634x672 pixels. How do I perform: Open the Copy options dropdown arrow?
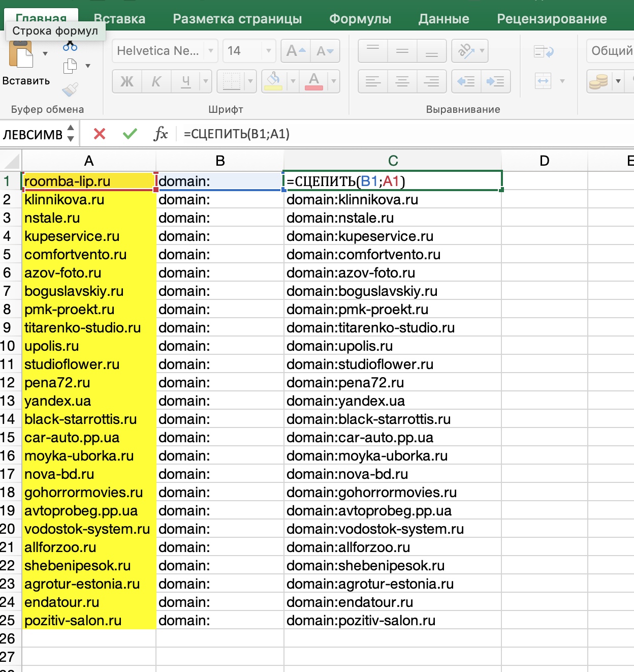coord(88,66)
